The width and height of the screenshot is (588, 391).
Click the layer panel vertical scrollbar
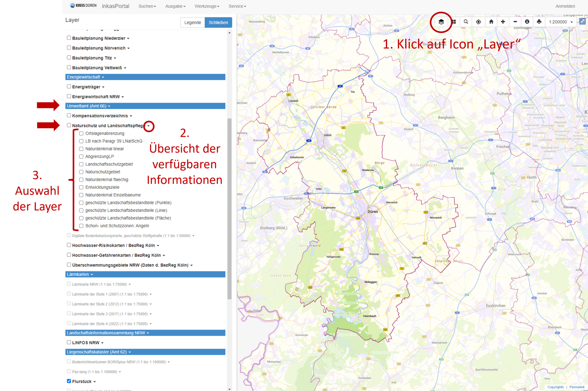tap(229, 208)
